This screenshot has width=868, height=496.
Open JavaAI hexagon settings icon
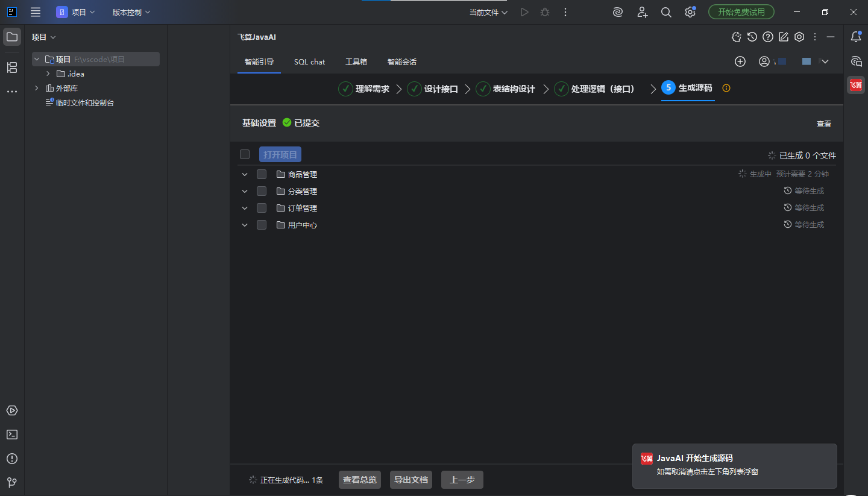click(x=799, y=37)
